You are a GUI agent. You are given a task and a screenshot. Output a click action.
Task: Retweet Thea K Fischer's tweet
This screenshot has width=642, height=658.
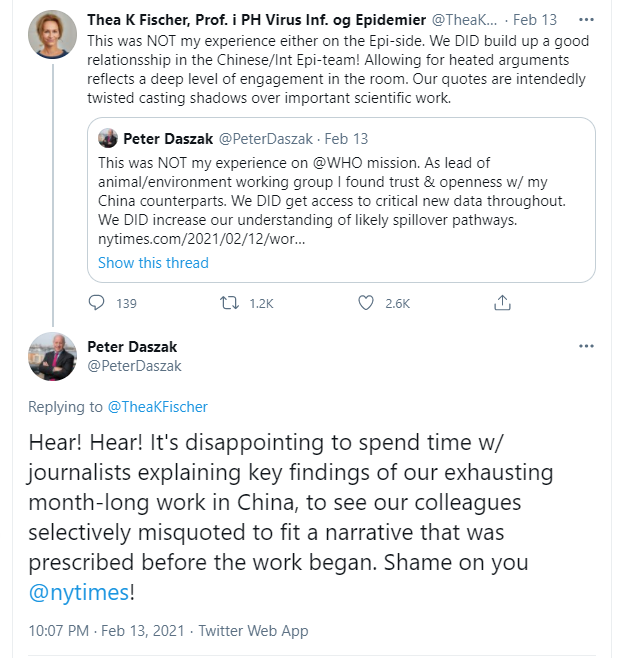230,303
